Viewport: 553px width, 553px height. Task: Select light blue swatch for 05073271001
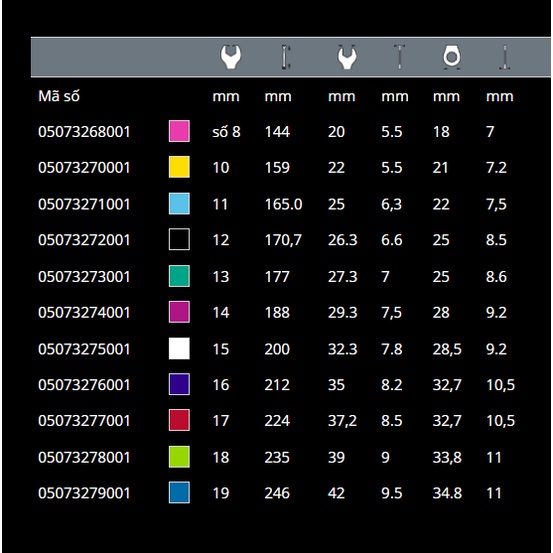coord(179,203)
